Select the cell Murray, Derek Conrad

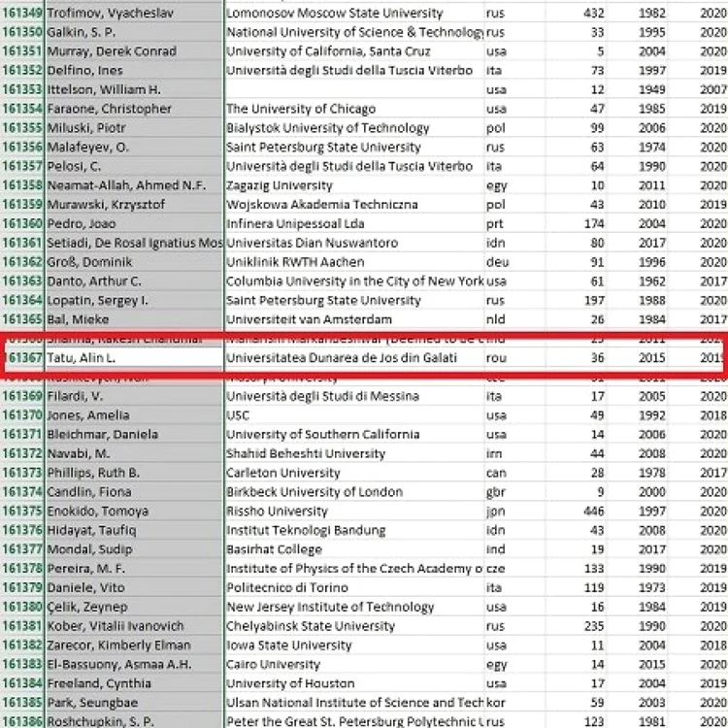[134, 51]
